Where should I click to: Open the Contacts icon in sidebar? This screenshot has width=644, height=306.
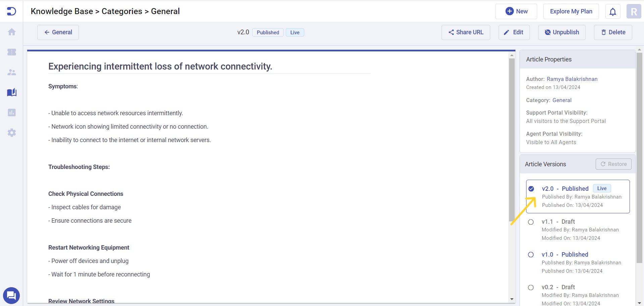[x=12, y=72]
